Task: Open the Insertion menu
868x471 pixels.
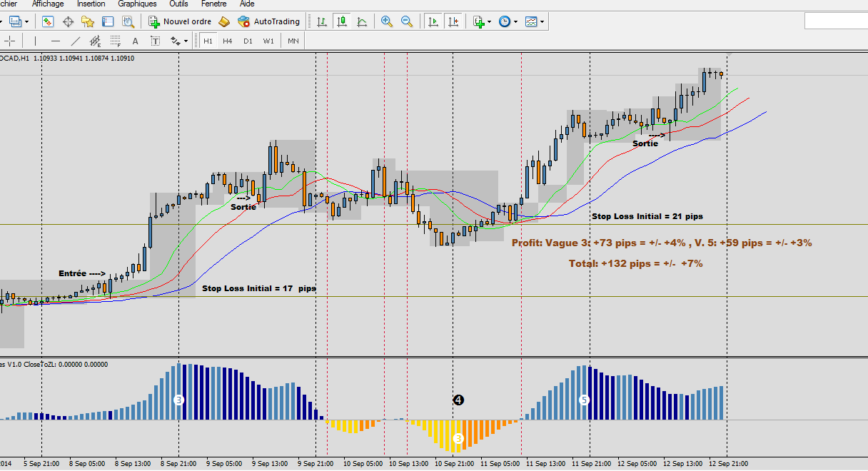Action: point(91,4)
